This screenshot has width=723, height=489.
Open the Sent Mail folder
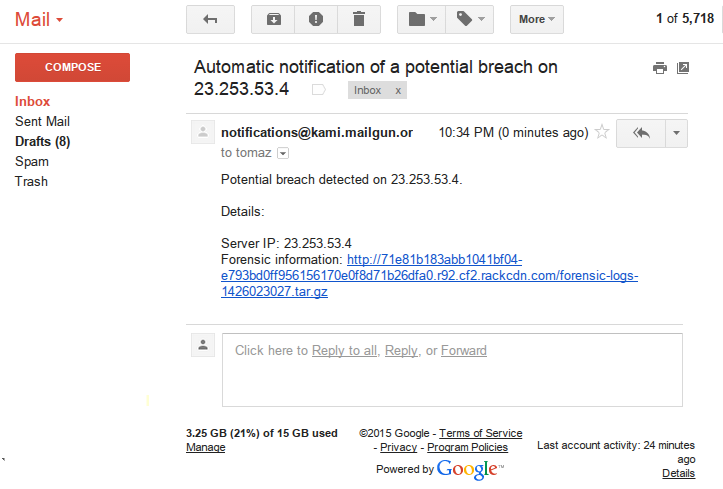[x=42, y=121]
